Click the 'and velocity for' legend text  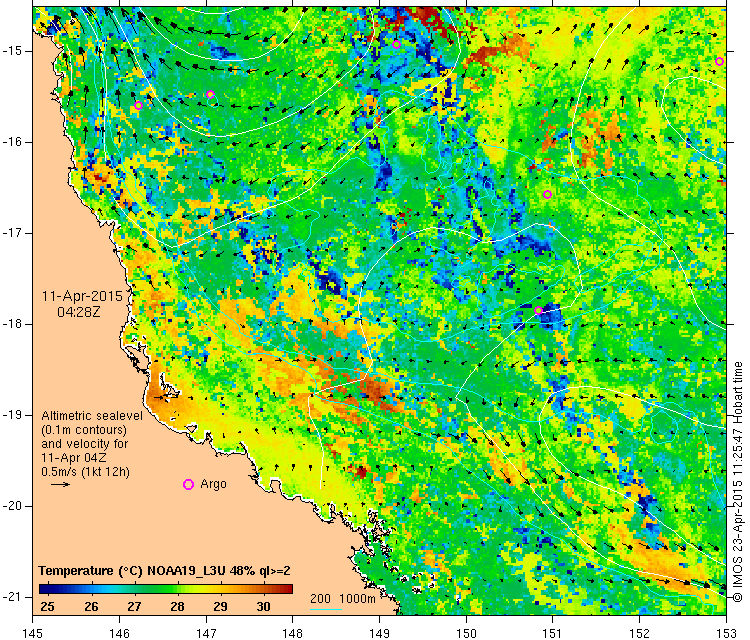click(x=85, y=444)
